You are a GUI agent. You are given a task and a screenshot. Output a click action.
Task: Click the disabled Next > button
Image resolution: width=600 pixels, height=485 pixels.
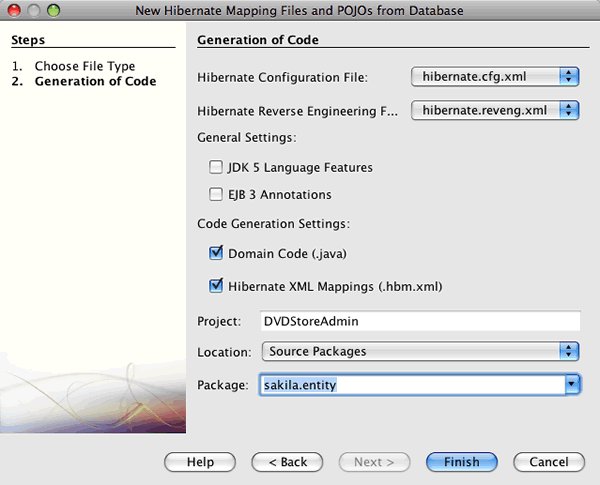[x=374, y=462]
